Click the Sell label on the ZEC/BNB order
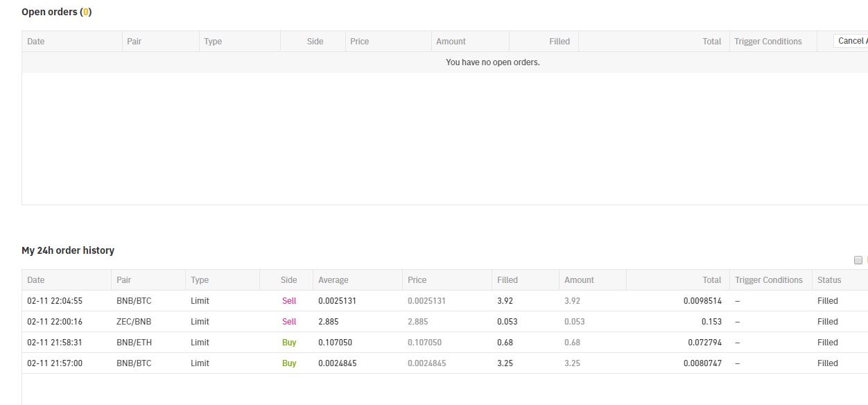Screen dimensions: 868x405 pos(289,322)
